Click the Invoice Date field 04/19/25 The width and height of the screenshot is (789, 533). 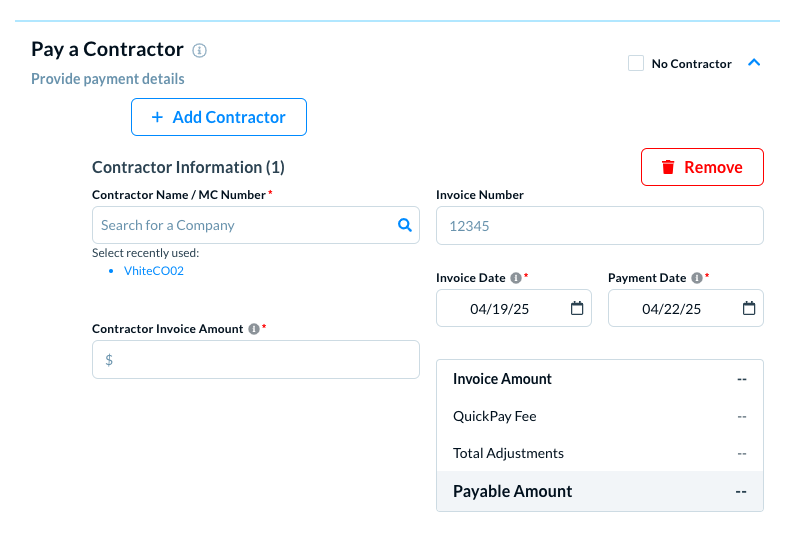pos(498,309)
